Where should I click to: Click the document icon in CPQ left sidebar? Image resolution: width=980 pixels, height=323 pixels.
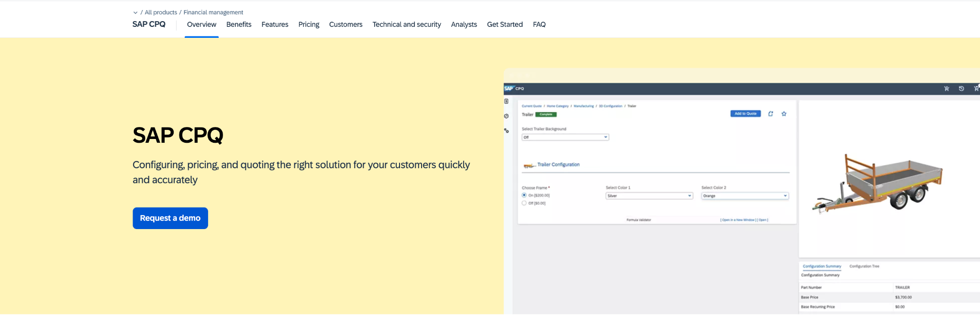[506, 101]
